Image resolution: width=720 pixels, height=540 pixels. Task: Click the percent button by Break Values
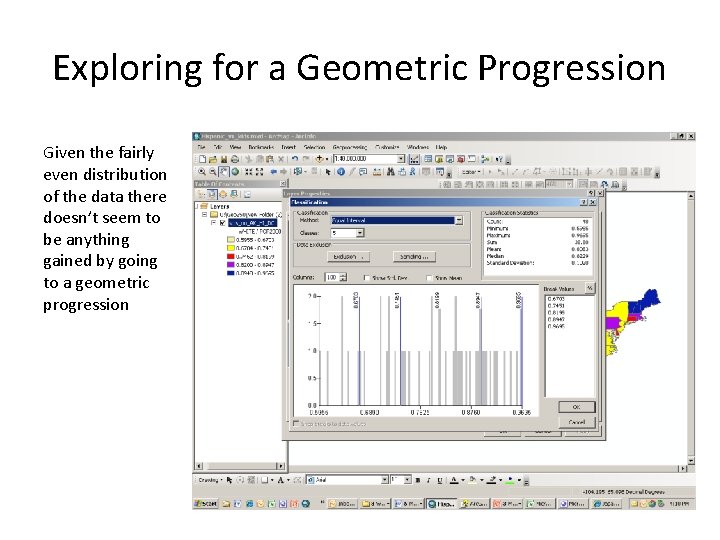(x=590, y=288)
